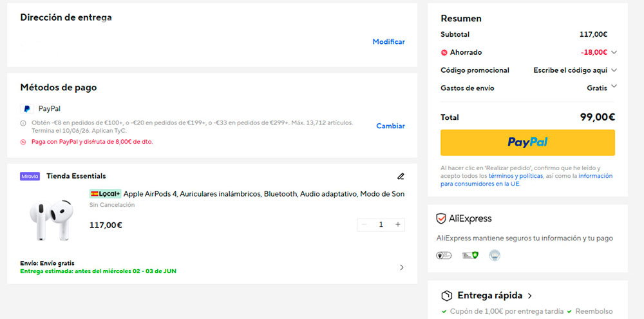
Task: Click the info icon beside the discount terms
Action: point(23,123)
